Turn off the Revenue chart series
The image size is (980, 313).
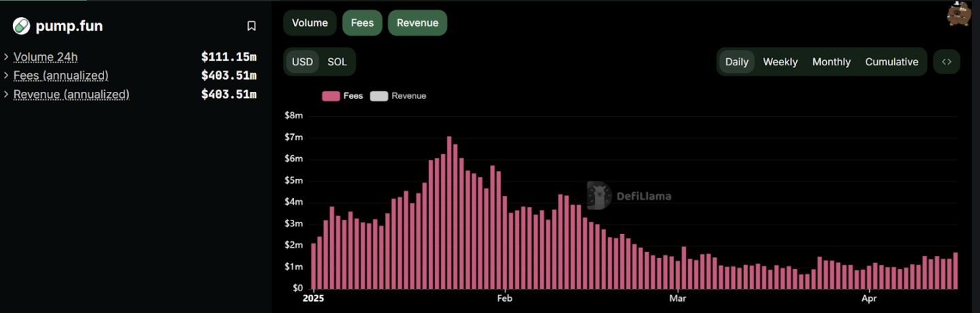coord(417,22)
